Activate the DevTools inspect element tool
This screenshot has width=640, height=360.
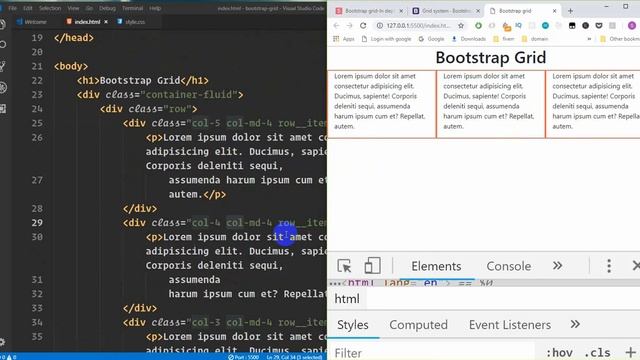click(x=344, y=266)
